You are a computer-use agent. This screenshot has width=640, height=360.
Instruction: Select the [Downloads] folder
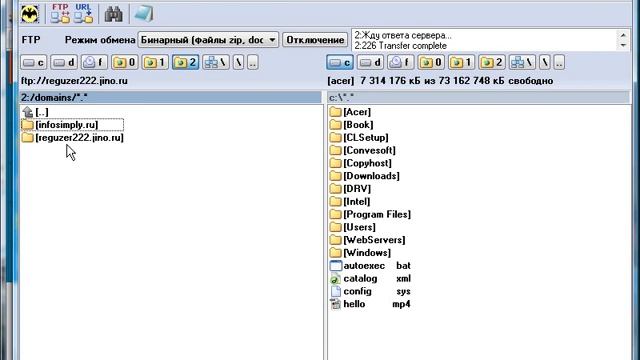point(365,176)
